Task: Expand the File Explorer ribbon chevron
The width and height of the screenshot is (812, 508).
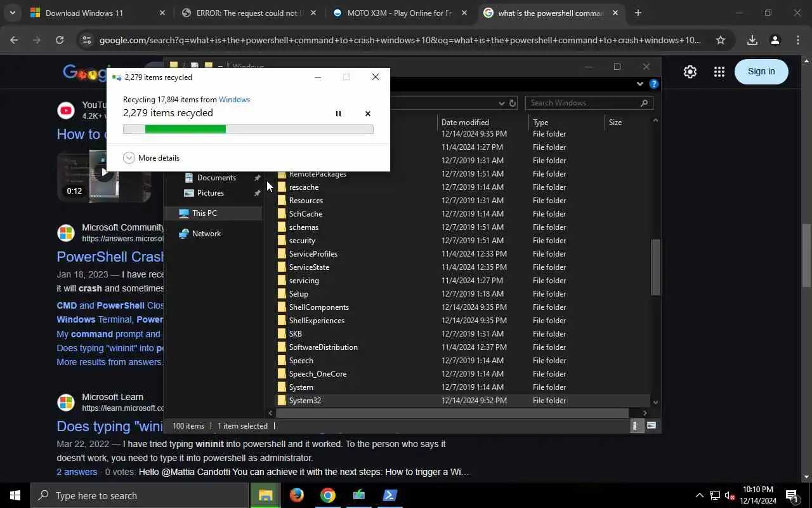Action: point(640,84)
